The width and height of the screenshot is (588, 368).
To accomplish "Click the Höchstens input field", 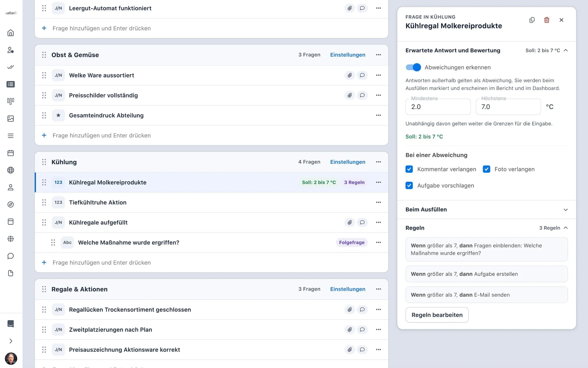I will click(508, 107).
